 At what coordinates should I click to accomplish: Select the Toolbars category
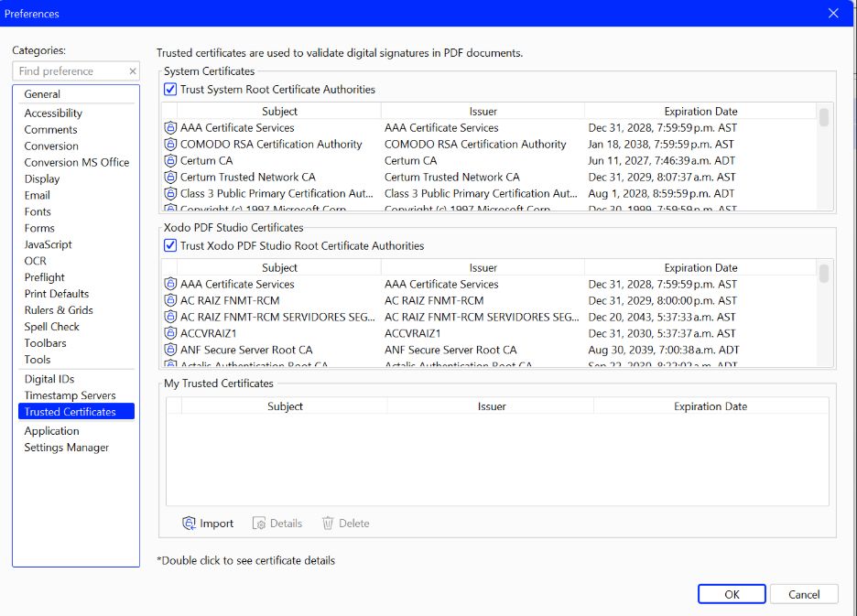(x=76, y=342)
